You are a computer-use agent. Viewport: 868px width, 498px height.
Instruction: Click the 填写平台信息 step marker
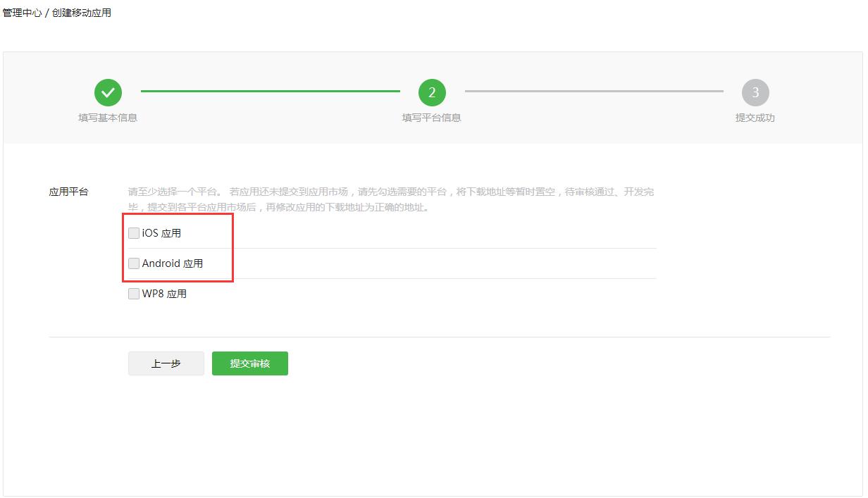(x=432, y=118)
